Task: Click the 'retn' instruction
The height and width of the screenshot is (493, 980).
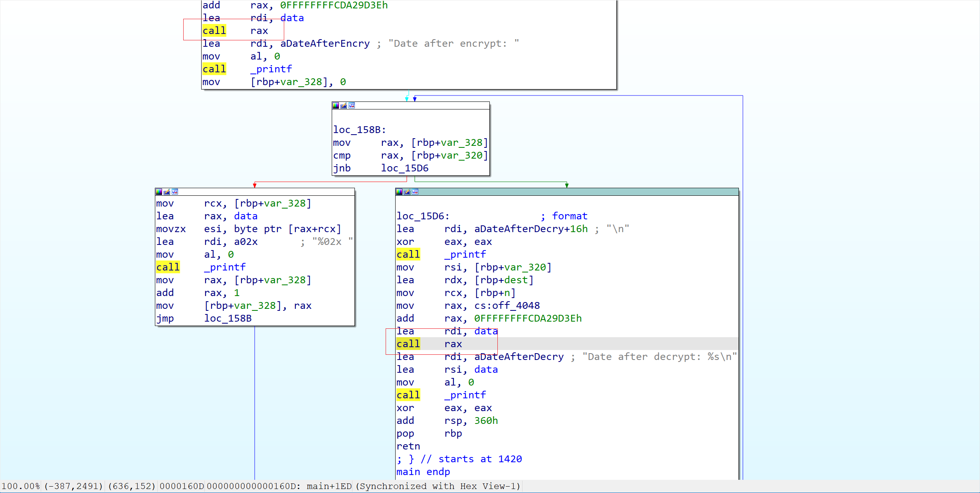Action: pyautogui.click(x=408, y=446)
